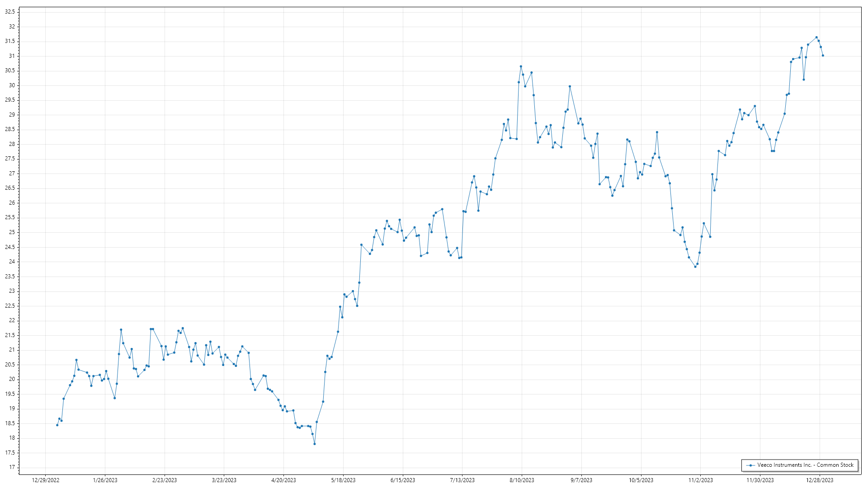Click the 12/29/2022 x-axis date label
This screenshot has height=488, width=868.
click(x=46, y=480)
